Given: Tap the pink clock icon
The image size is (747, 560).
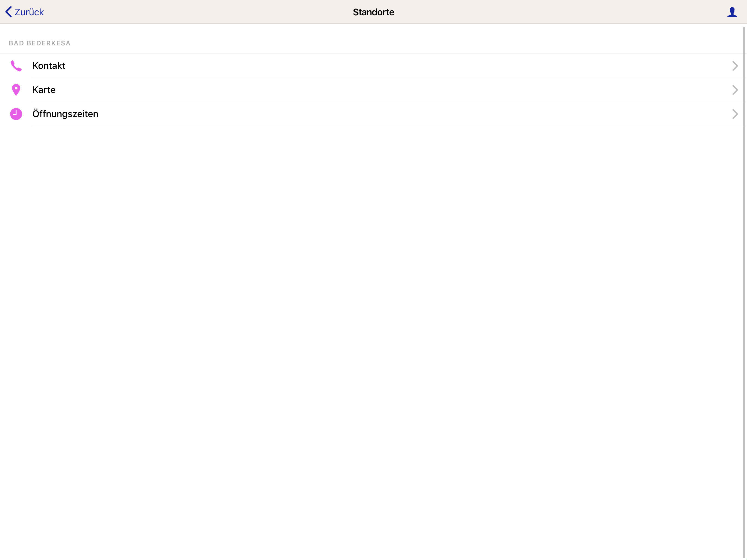Looking at the screenshot, I should coord(16,114).
